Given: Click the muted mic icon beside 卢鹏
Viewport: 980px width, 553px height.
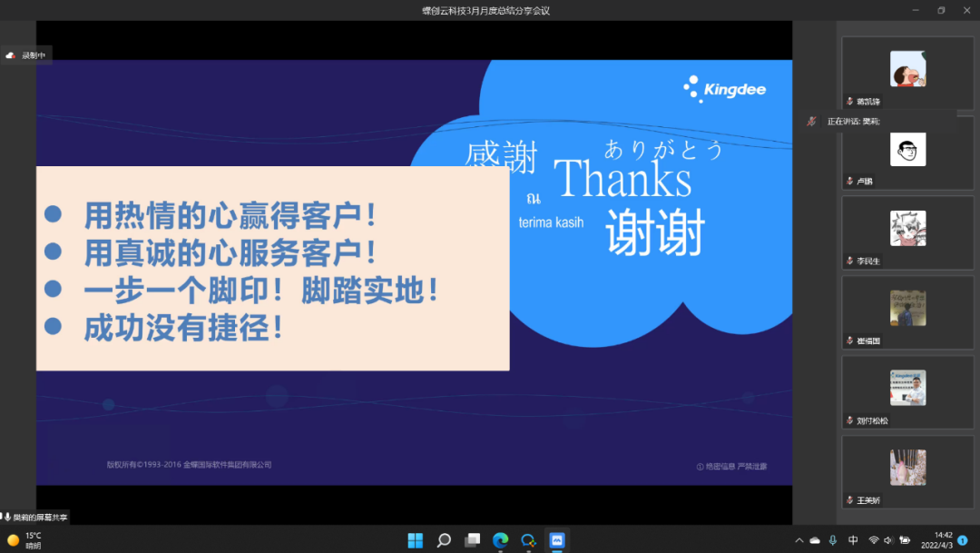Looking at the screenshot, I should 849,182.
